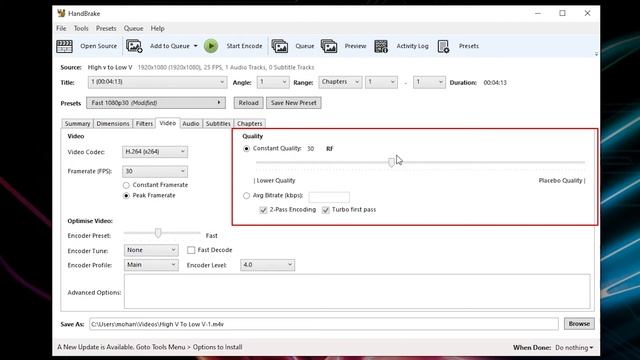Screen dimensions: 640x360
Task: Open the Activity Log icon
Action: click(x=381, y=46)
